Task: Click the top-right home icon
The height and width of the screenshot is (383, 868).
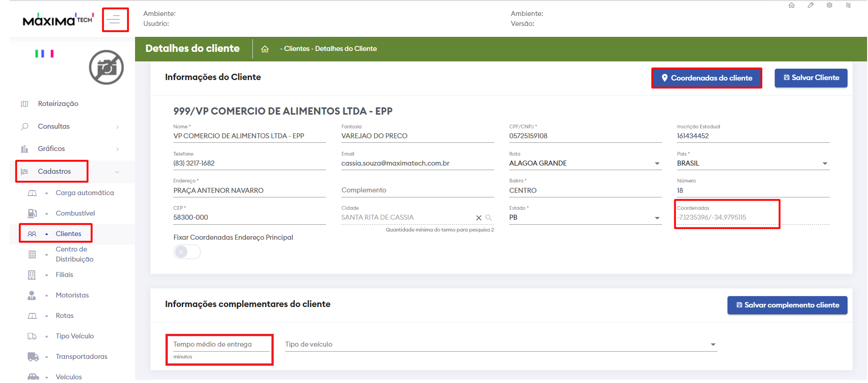Action: point(791,5)
